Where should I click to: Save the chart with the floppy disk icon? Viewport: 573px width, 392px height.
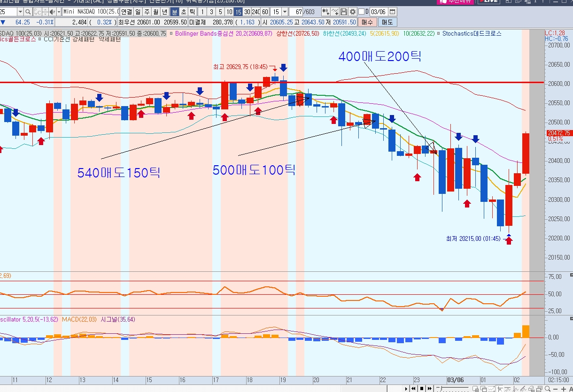[x=344, y=12]
